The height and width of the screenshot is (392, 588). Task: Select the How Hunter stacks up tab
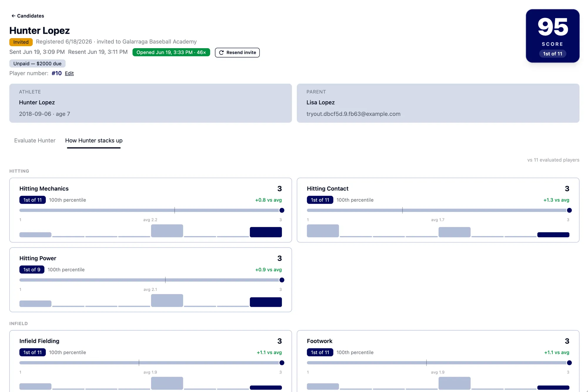coord(94,140)
